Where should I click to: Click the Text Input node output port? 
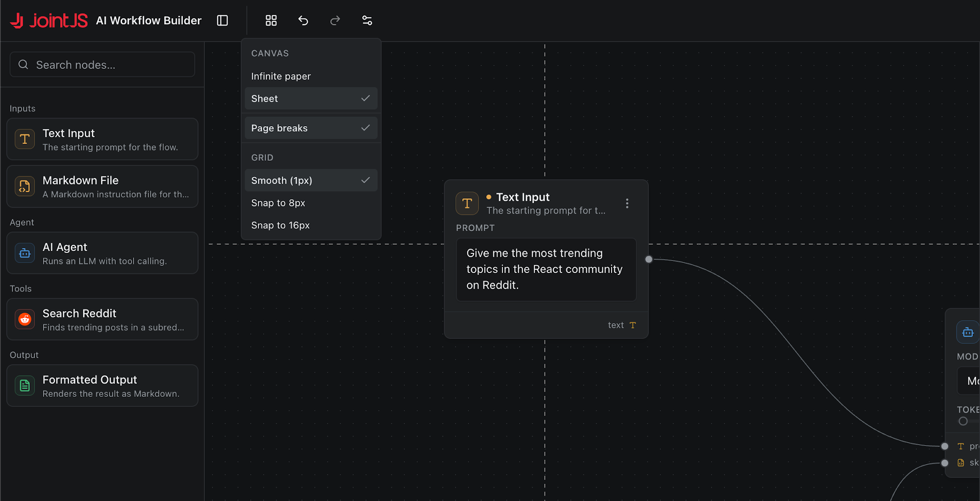click(649, 260)
